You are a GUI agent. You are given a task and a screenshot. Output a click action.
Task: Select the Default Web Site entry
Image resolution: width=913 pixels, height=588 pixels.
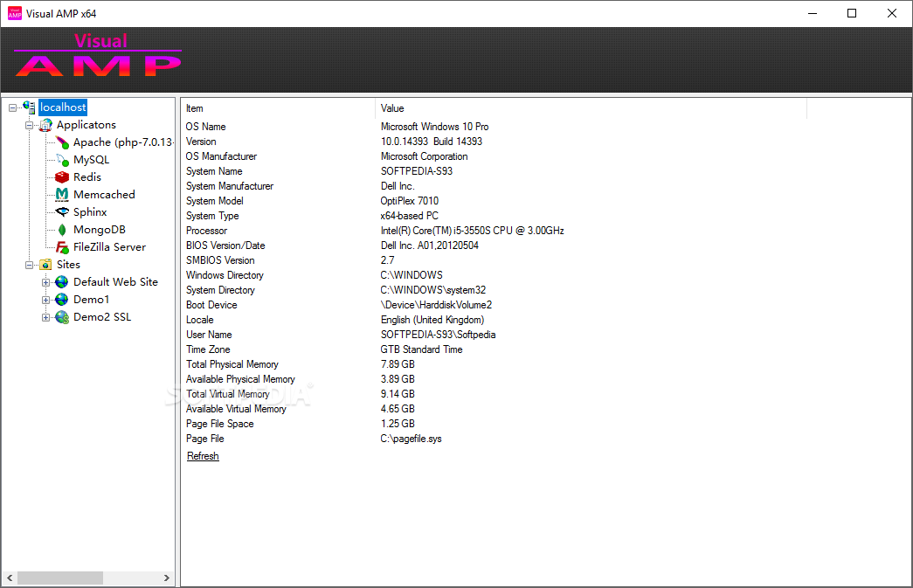point(115,282)
